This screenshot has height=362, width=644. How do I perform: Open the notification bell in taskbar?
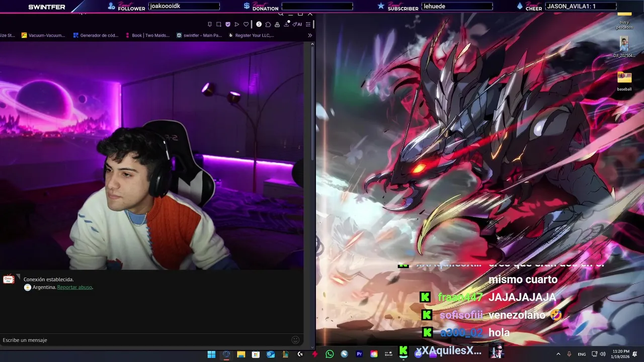pyautogui.click(x=635, y=354)
